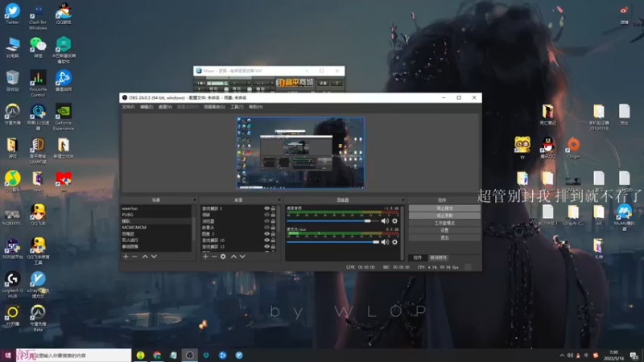Click the first button in Controls panel
Viewport: 644px width, 362px height.
[x=444, y=208]
